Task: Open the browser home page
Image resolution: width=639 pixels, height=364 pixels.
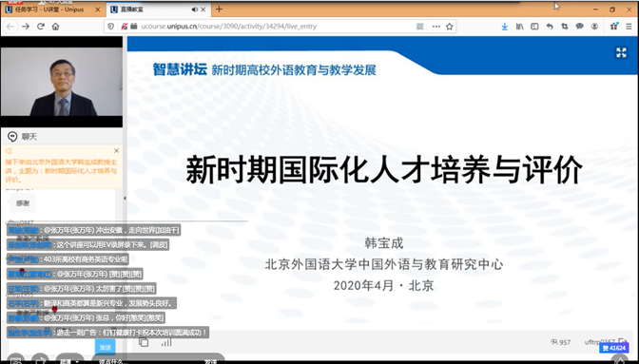Action: [55, 27]
